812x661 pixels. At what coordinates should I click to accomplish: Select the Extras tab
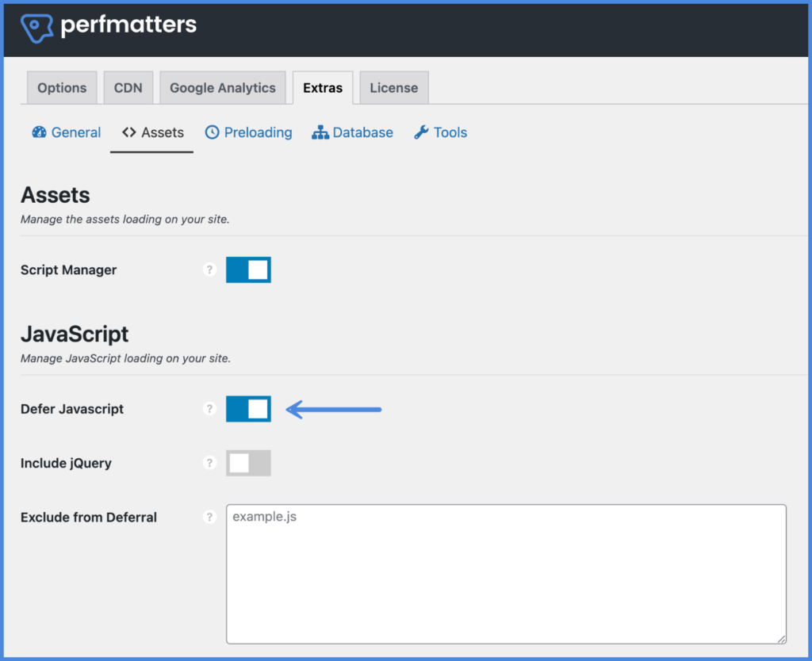coord(323,87)
